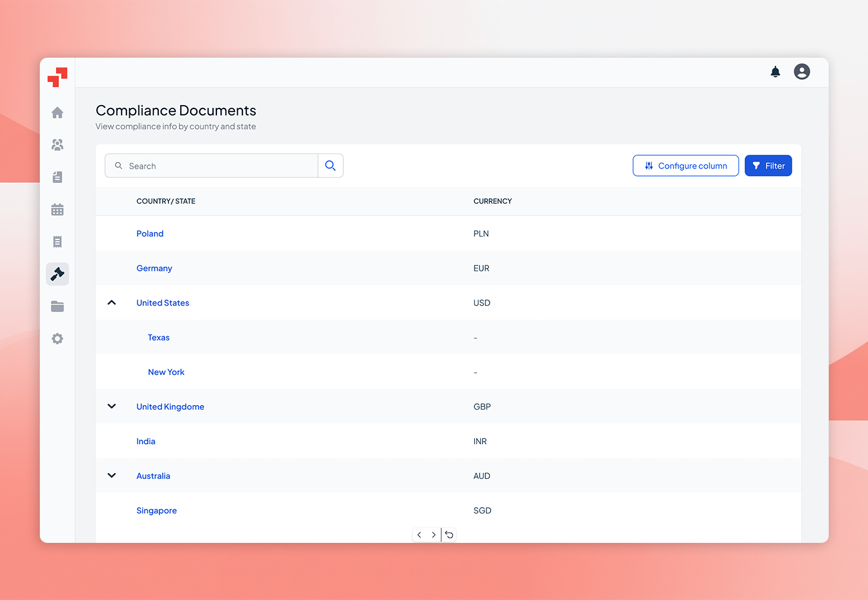Expand the United Kingdome row
The height and width of the screenshot is (600, 868).
pyautogui.click(x=112, y=406)
